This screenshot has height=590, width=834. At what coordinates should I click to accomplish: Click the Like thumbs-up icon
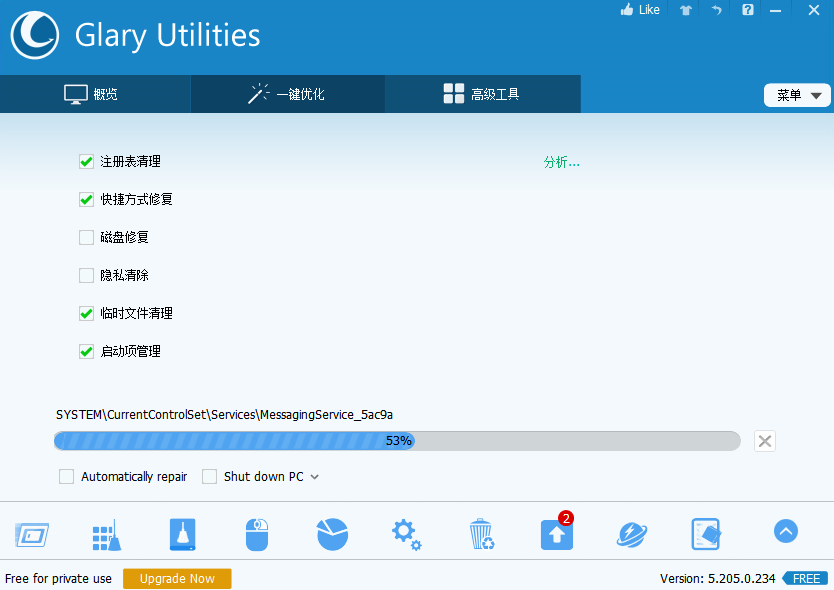click(x=639, y=9)
